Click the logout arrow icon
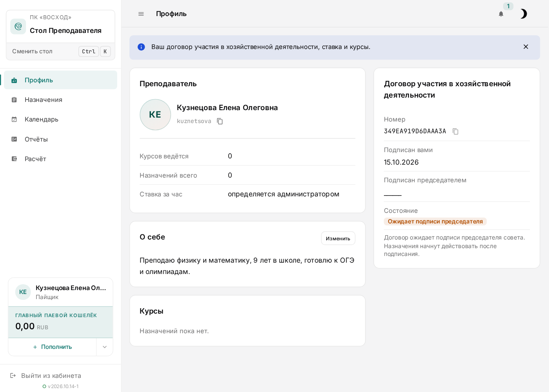 [x=13, y=376]
